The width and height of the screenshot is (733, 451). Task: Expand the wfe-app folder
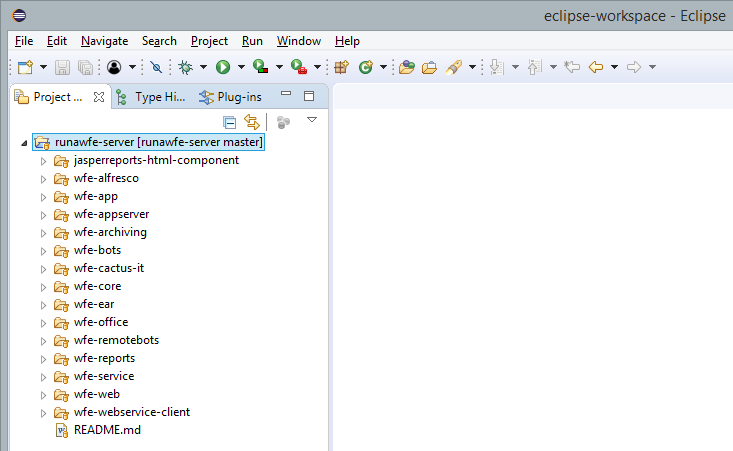43,197
